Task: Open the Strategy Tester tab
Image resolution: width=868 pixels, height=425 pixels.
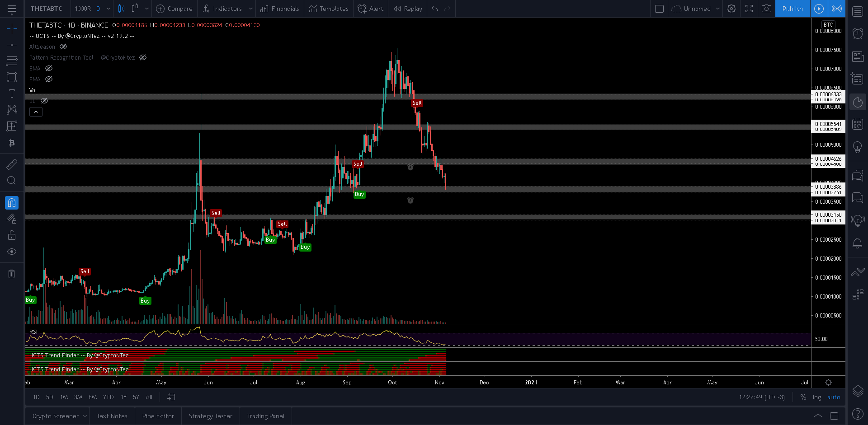Action: pyautogui.click(x=210, y=416)
